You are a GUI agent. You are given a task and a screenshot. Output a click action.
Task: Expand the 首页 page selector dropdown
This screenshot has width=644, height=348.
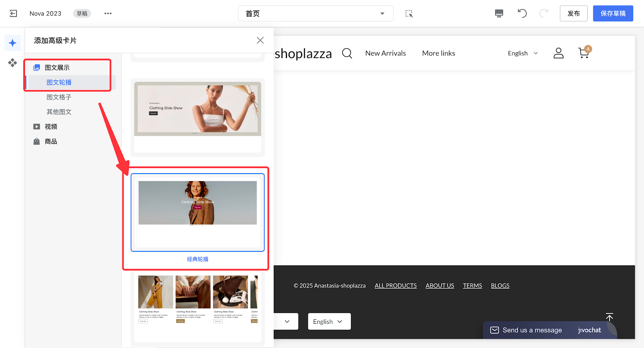click(316, 14)
